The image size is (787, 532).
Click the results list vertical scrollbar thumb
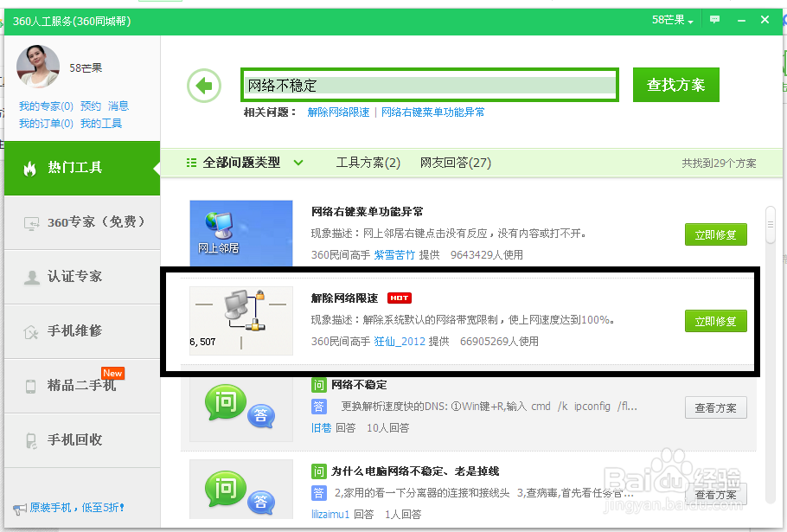(770, 225)
